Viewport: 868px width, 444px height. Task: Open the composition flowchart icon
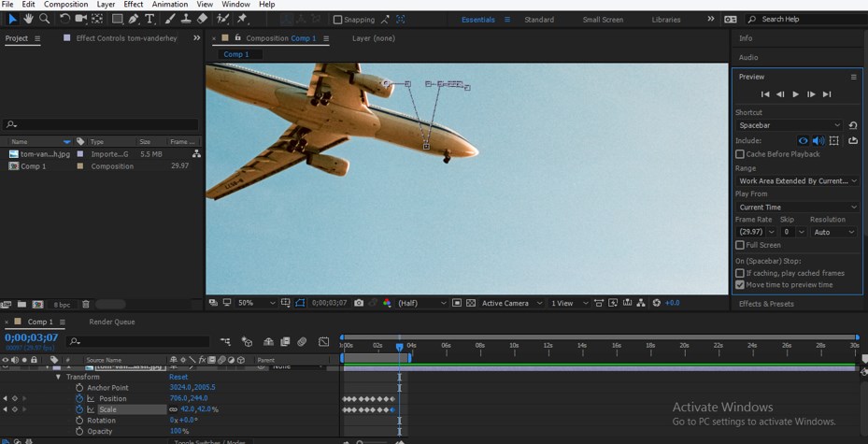(x=641, y=303)
